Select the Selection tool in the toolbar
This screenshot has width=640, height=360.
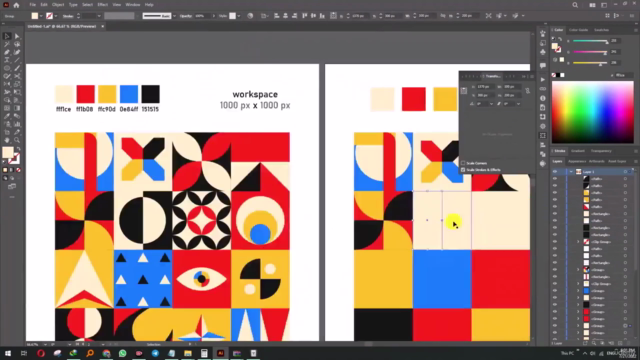pyautogui.click(x=7, y=36)
